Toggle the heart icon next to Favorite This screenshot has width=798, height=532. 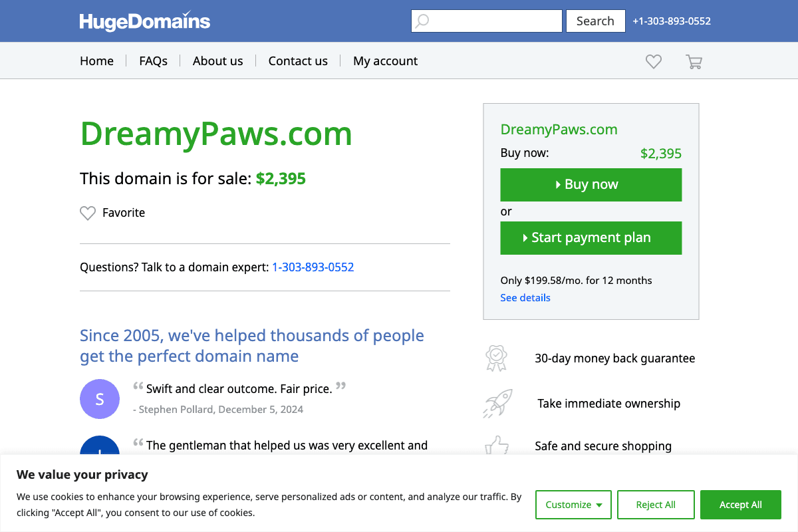click(88, 213)
